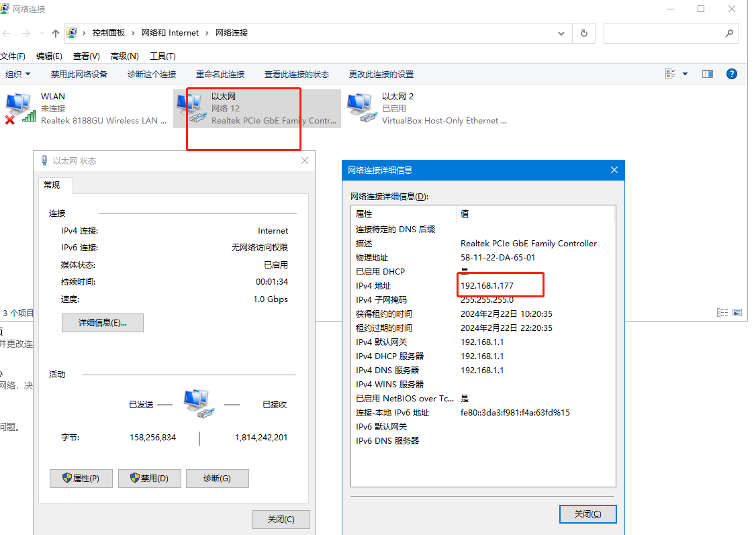Select the 以太网 2 VirtualBox adapter icon
The height and width of the screenshot is (535, 756).
pos(360,108)
